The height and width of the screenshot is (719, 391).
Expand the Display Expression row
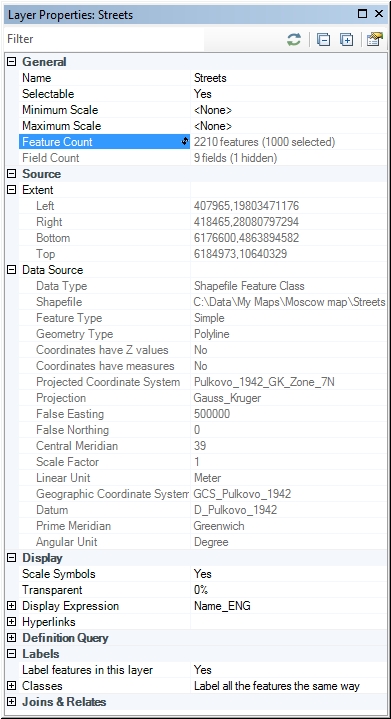(11, 606)
